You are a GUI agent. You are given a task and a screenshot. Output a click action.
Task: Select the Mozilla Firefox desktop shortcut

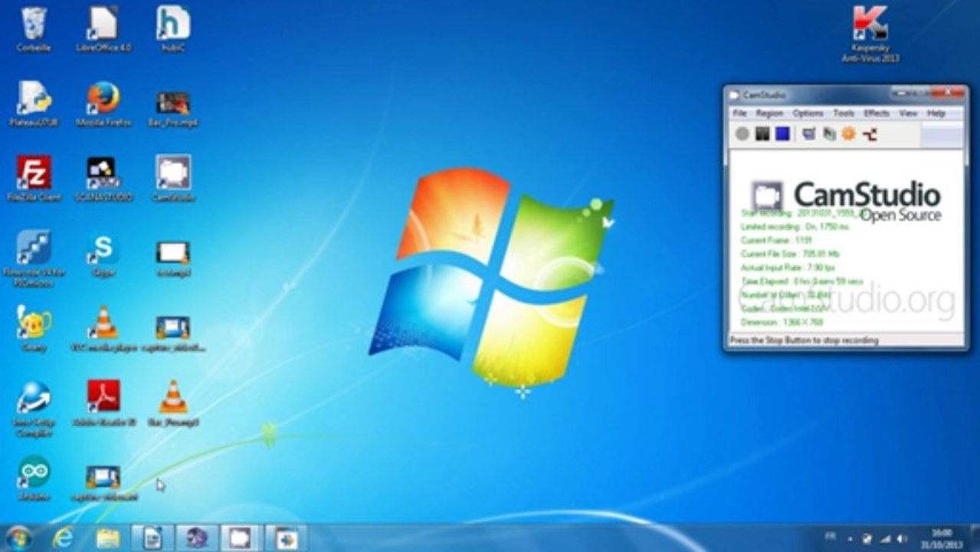coord(103,104)
